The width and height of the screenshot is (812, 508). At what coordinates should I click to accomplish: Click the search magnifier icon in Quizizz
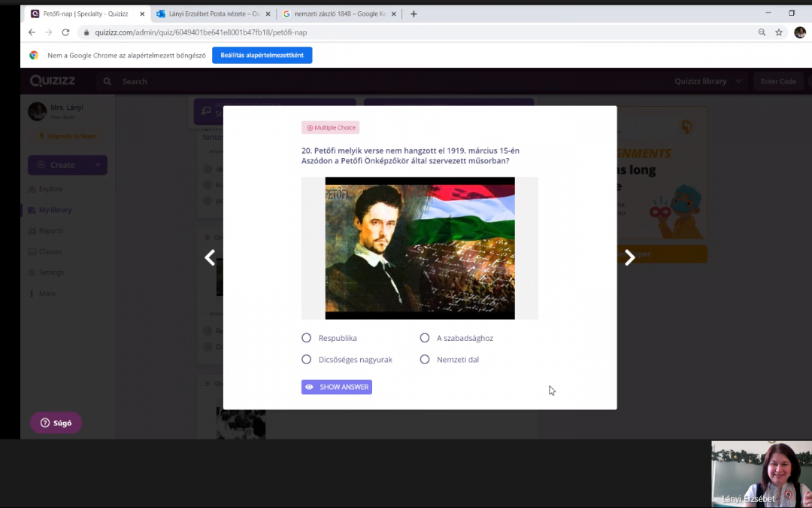[x=108, y=81]
